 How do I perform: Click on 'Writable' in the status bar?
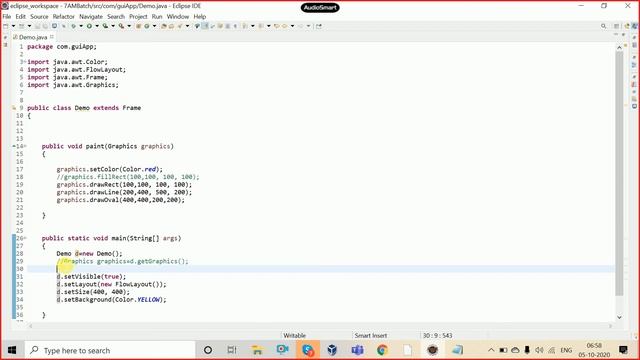(x=295, y=336)
